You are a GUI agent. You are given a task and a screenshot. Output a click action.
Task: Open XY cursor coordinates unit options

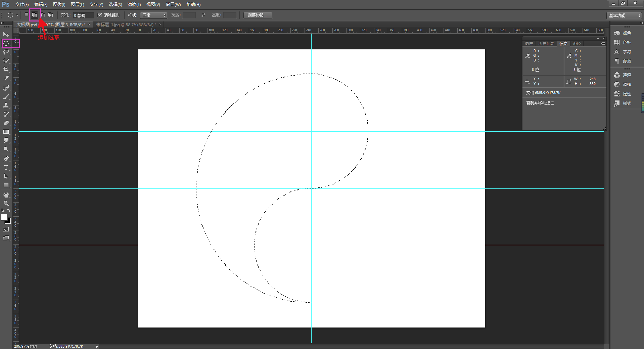527,82
